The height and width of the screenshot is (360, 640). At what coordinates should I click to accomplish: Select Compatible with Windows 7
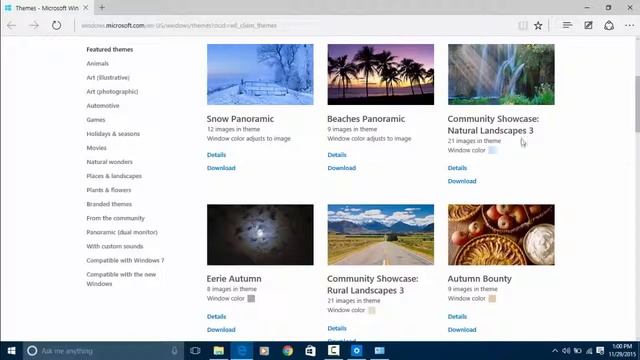tap(125, 260)
